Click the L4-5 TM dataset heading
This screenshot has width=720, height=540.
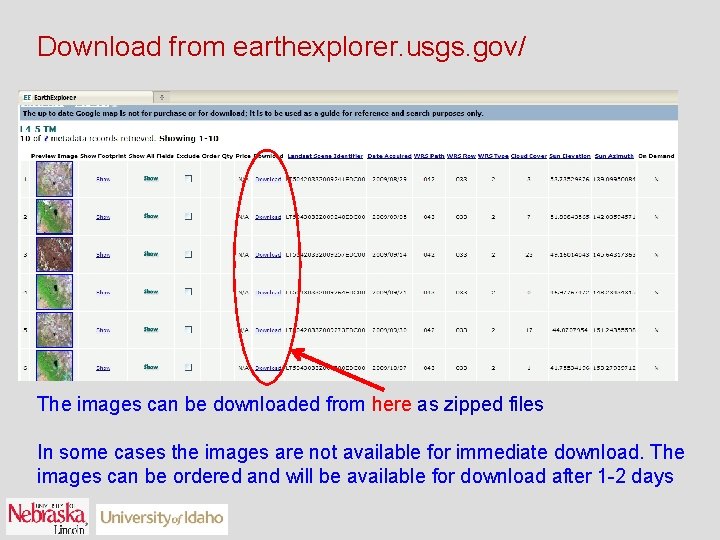(38, 129)
